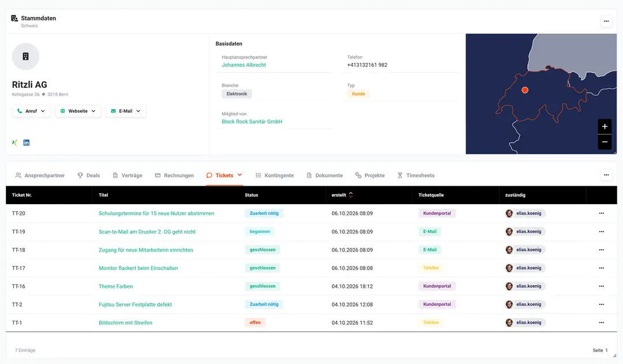Sort tickets by the erstellt column arrows
This screenshot has width=623, height=364.
(351, 195)
